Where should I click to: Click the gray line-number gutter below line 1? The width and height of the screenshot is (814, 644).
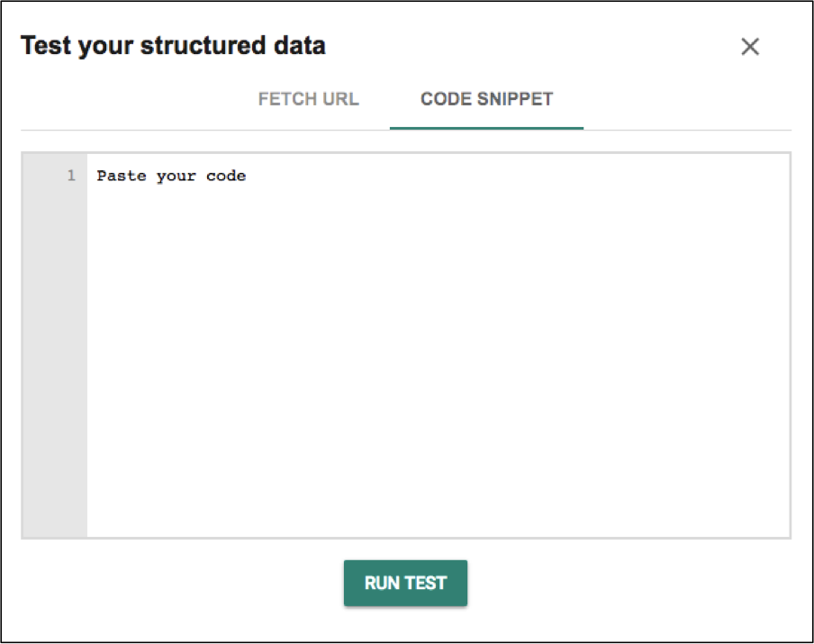coord(55,360)
